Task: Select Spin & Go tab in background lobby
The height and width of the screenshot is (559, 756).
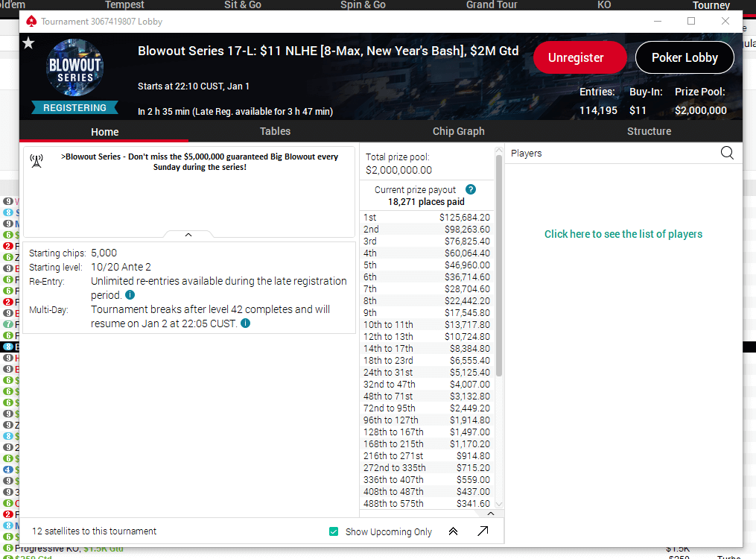Action: [363, 4]
